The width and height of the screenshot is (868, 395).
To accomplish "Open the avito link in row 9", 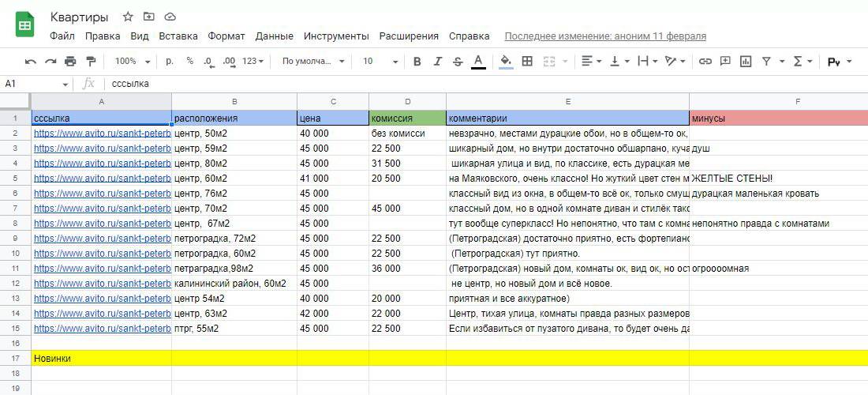I will pyautogui.click(x=103, y=239).
